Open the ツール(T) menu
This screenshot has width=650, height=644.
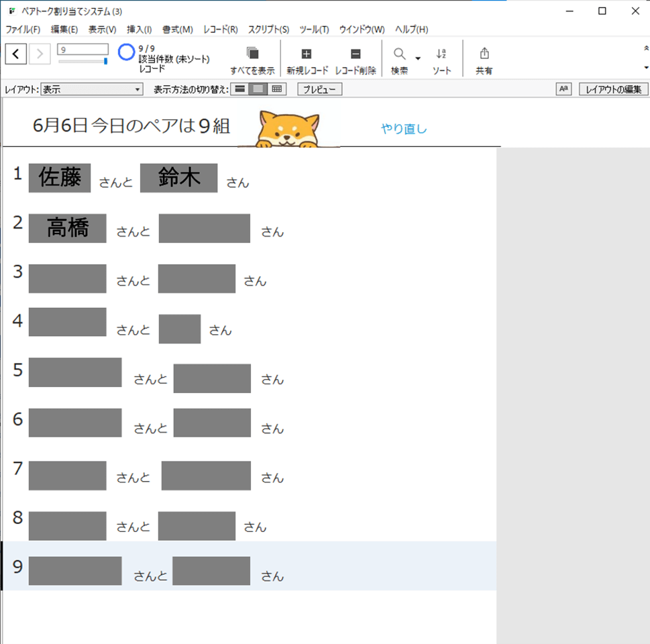(x=314, y=30)
